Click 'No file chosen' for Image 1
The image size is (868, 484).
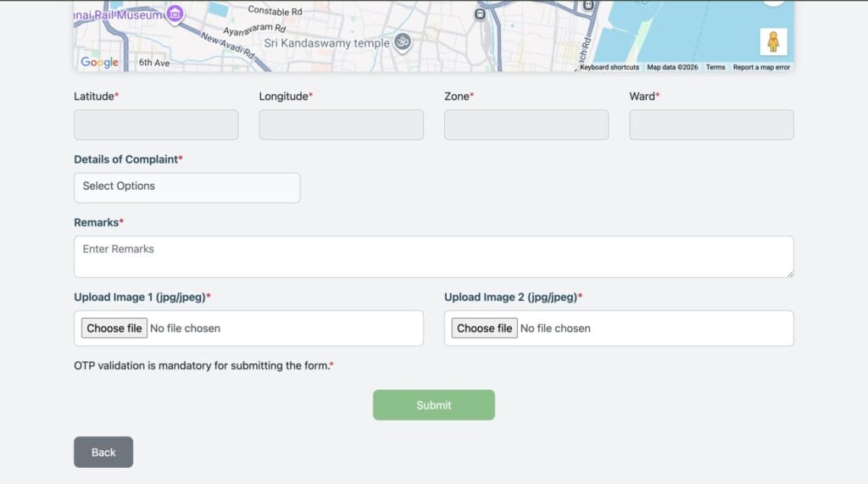point(185,328)
